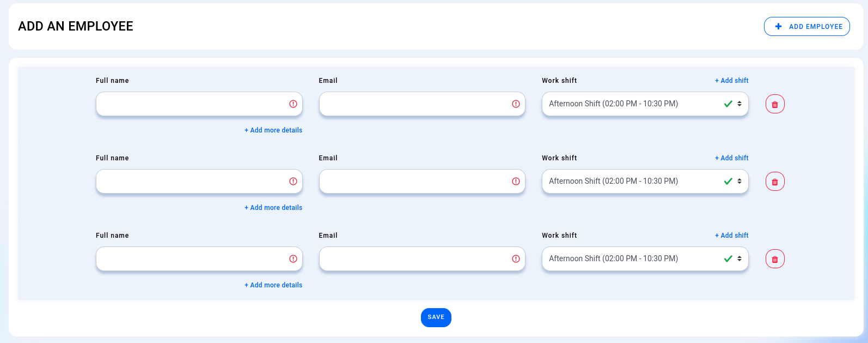Click plus icon in Add Employee button
868x343 pixels.
tap(779, 26)
